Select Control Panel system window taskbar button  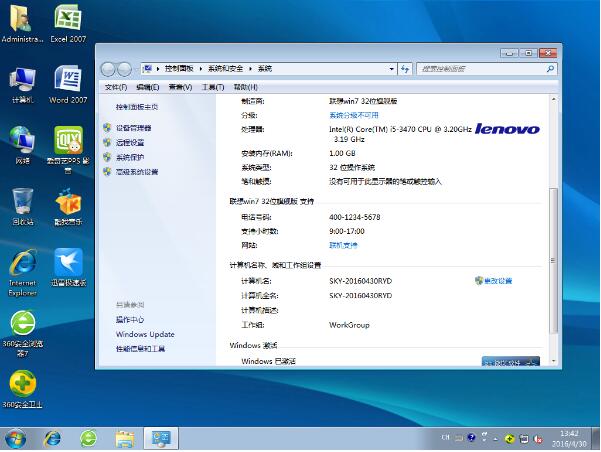click(x=161, y=438)
